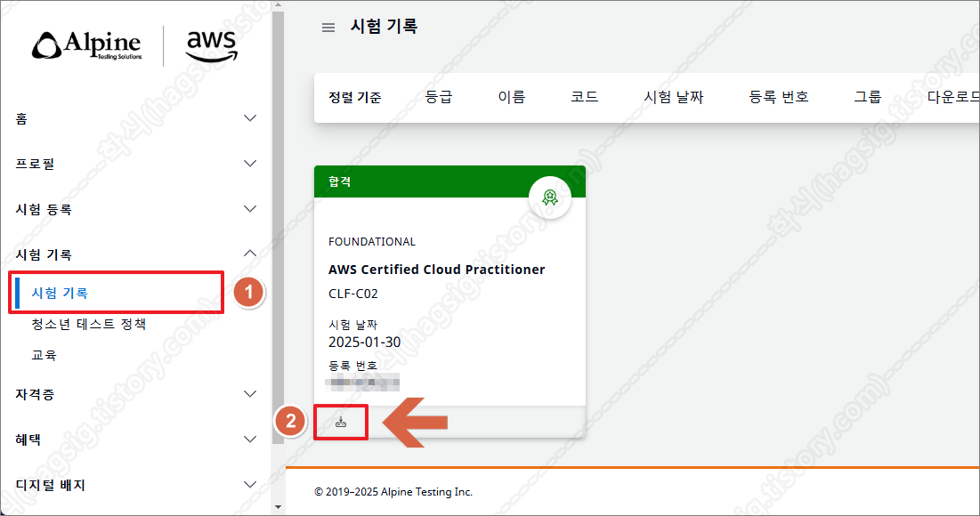Expand the 프로필 menu chevron
The width and height of the screenshot is (980, 516).
(x=250, y=164)
